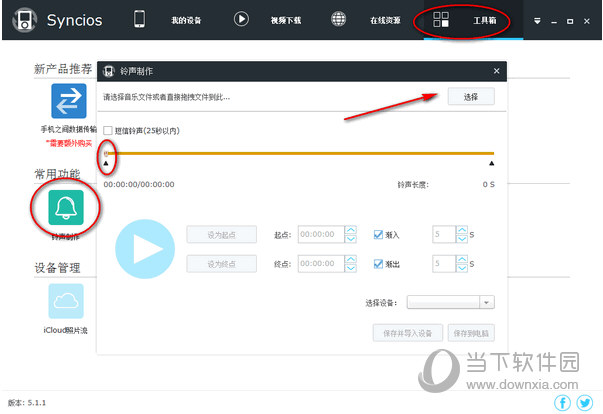Decrease the 起点 time with down arrow
Image resolution: width=603 pixels, height=414 pixels.
[x=351, y=239]
